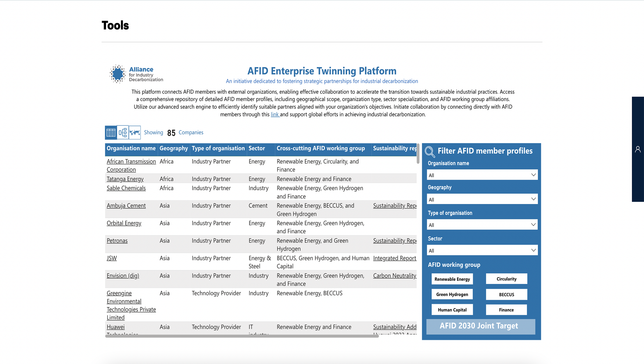Toggle the Renewable Energy working group filter
644x364 pixels.
pos(452,279)
